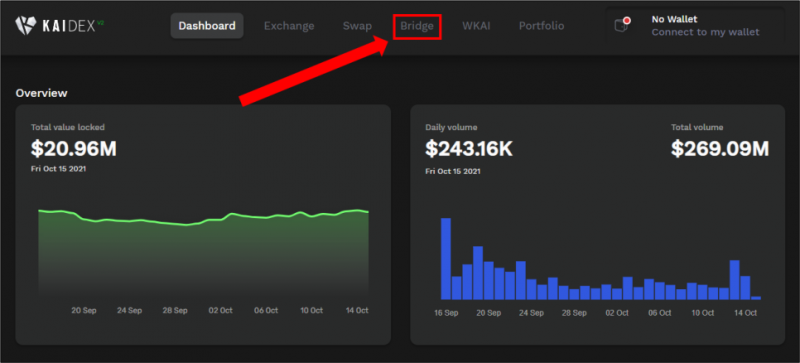Click the green TVL area chart
The width and height of the screenshot is (800, 363).
point(204,254)
